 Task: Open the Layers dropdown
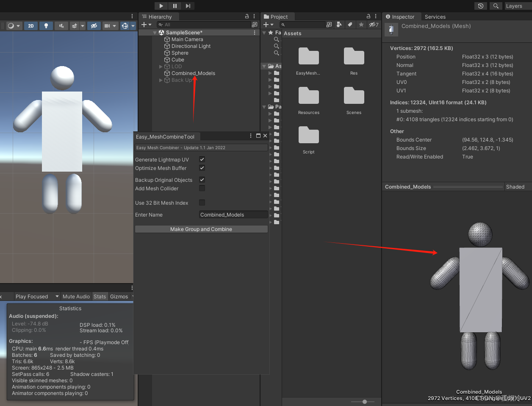518,6
